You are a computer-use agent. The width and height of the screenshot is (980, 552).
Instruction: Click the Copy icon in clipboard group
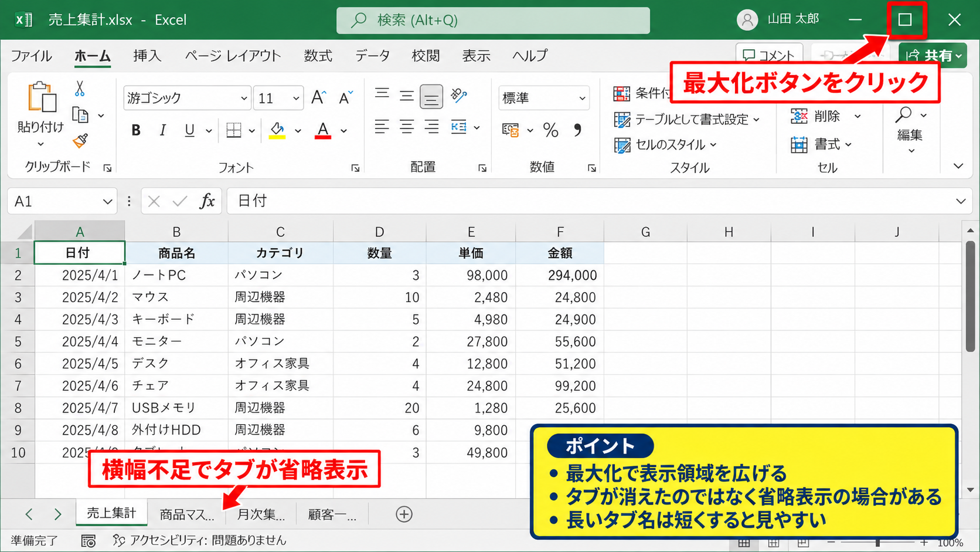[80, 115]
